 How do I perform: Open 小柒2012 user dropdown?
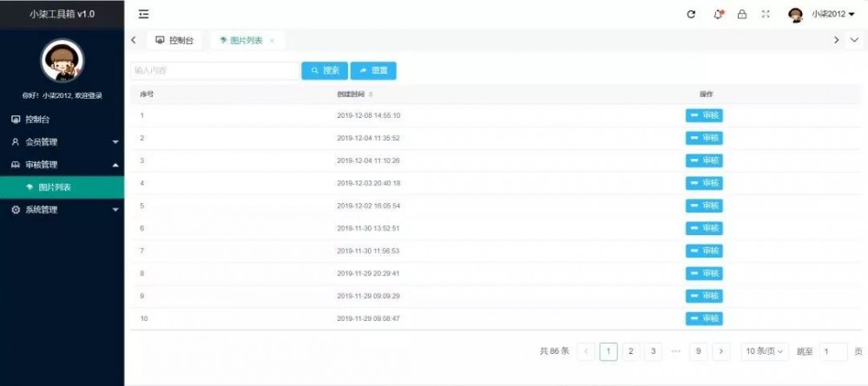pos(832,15)
